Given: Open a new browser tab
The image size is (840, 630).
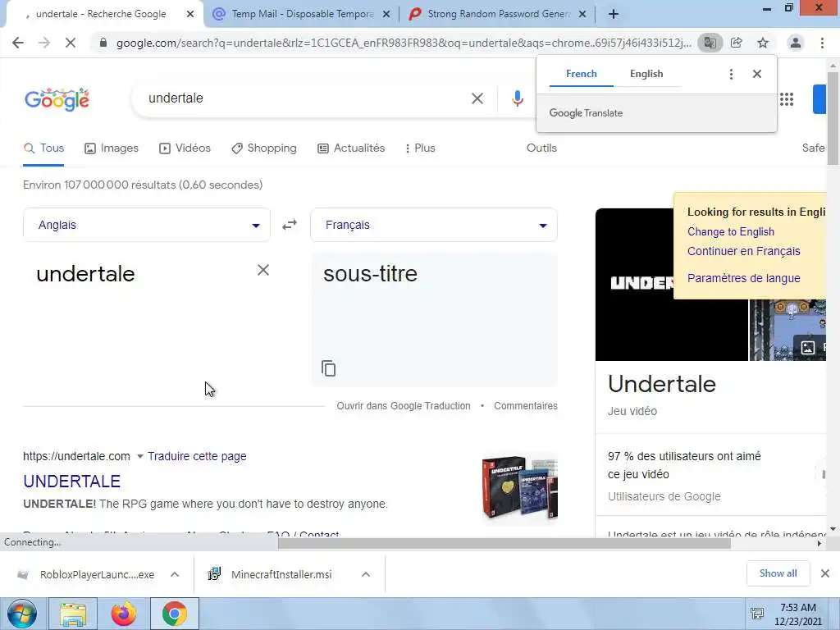Looking at the screenshot, I should [614, 15].
